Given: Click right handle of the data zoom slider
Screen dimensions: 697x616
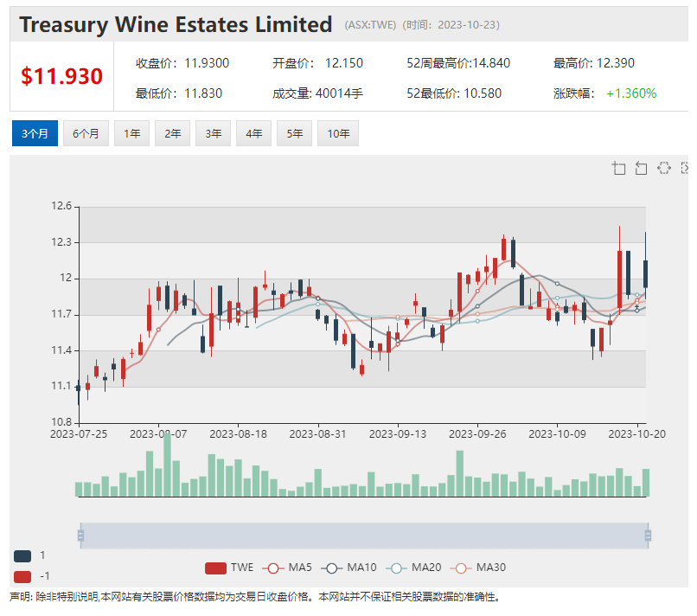Looking at the screenshot, I should coord(648,536).
